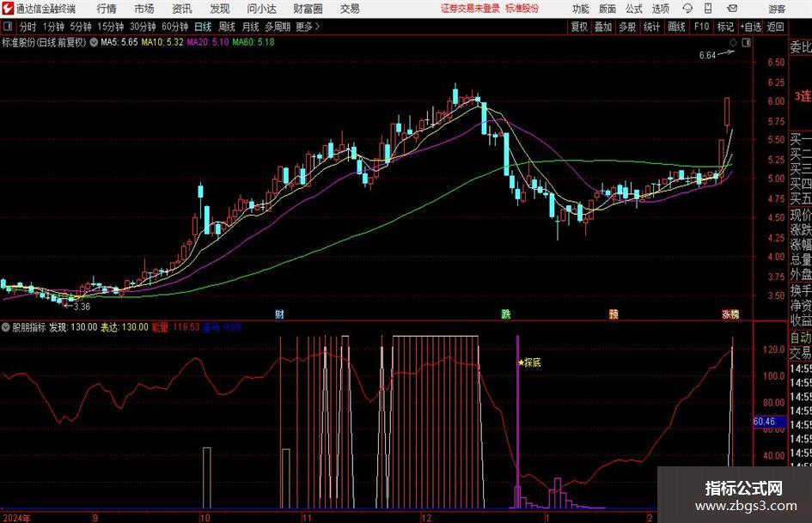The image size is (812, 523).
Task: Switch to 15分钟 period
Action: pyautogui.click(x=111, y=27)
